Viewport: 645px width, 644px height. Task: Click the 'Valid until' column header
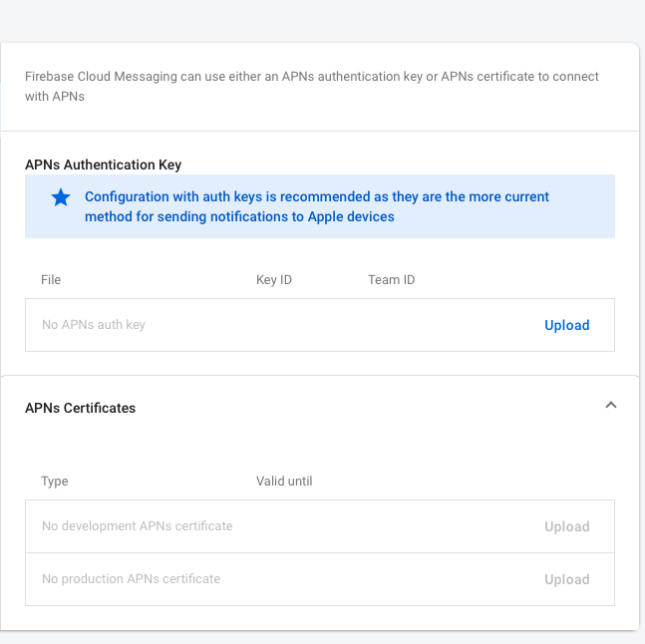(x=284, y=481)
